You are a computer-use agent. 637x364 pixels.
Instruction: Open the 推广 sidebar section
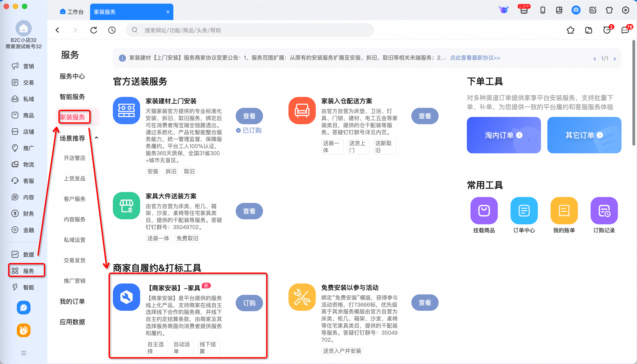[x=23, y=148]
